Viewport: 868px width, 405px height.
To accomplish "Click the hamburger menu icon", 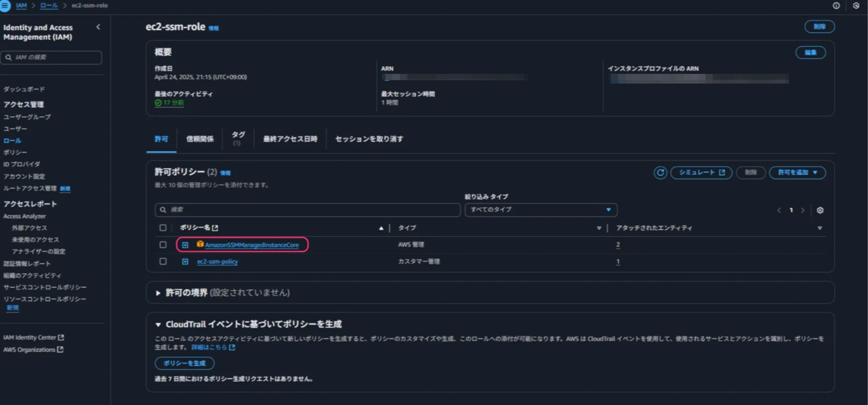I will coord(5,5).
